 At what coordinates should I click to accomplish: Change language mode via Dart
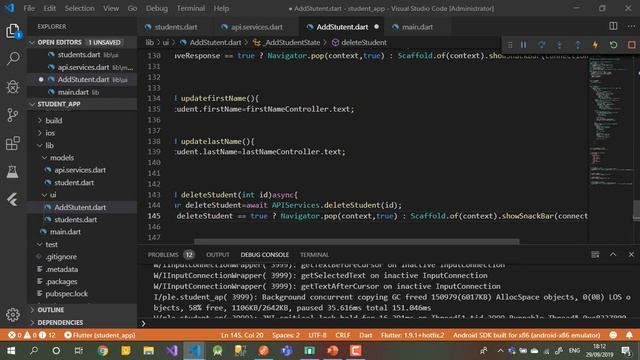pos(365,335)
